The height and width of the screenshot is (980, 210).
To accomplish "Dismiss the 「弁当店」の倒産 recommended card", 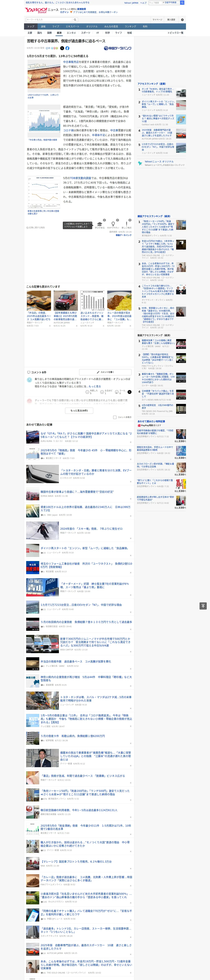I will pos(50,326).
